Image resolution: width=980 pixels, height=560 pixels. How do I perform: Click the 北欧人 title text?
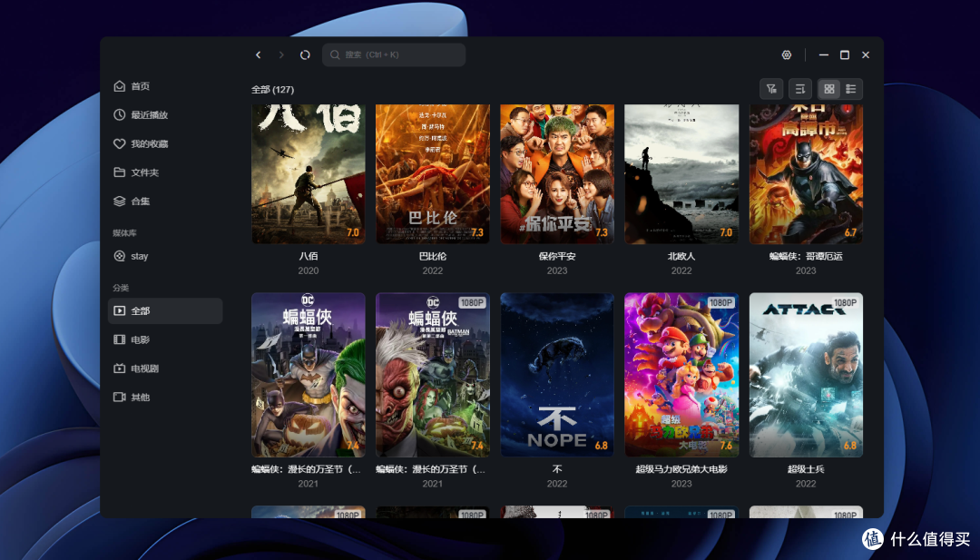(681, 256)
